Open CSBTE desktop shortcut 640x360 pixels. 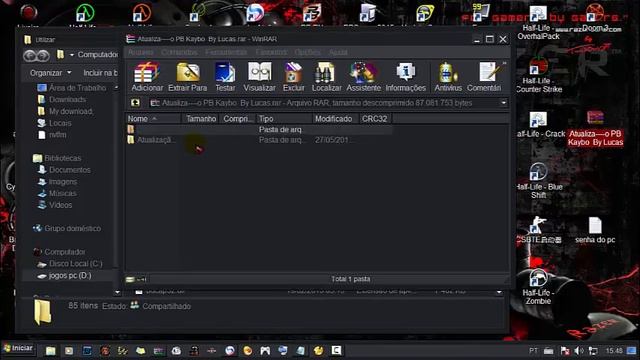click(x=538, y=230)
